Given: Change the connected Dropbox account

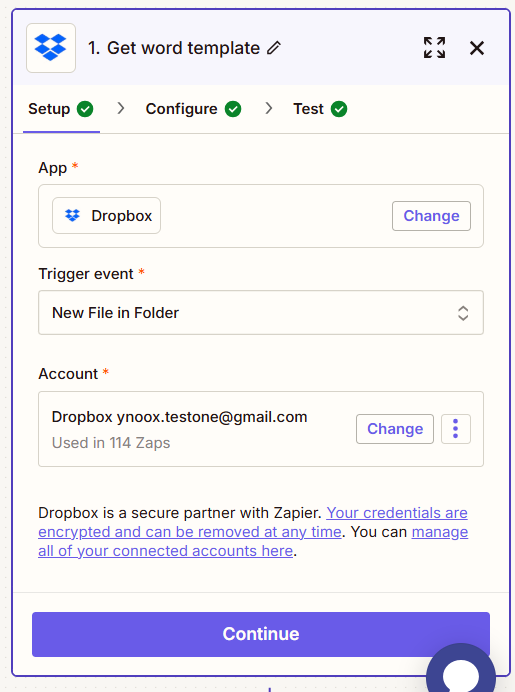Looking at the screenshot, I should 395,429.
